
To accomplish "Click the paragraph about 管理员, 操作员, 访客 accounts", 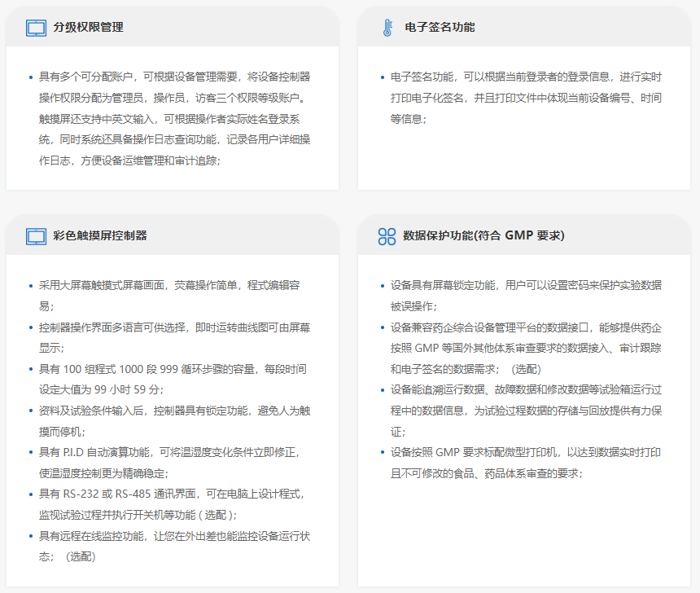I will click(x=174, y=119).
